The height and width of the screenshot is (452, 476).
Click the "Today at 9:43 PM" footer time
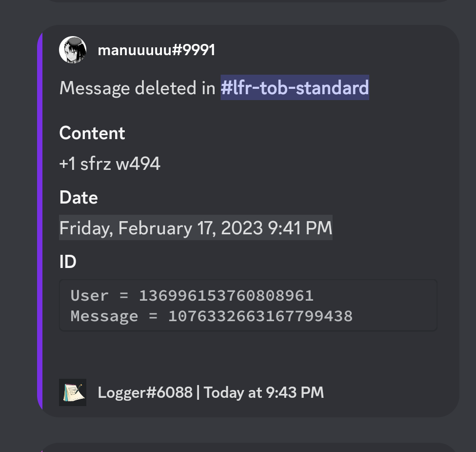(264, 392)
